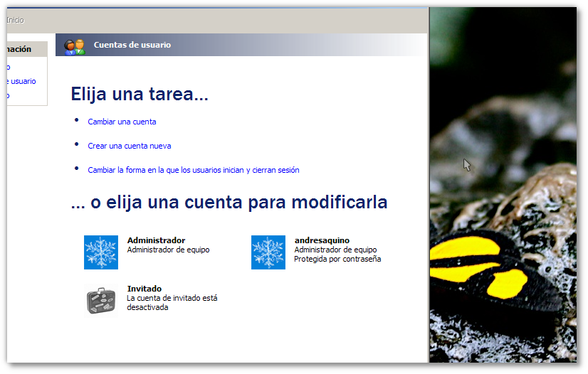Click 'Protegida por contraseña' text

337,259
